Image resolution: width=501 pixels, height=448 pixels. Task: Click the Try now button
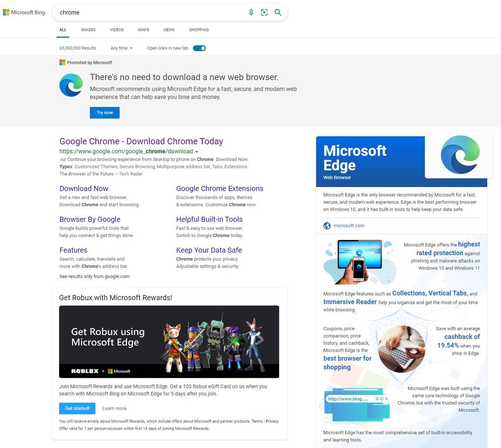click(104, 112)
